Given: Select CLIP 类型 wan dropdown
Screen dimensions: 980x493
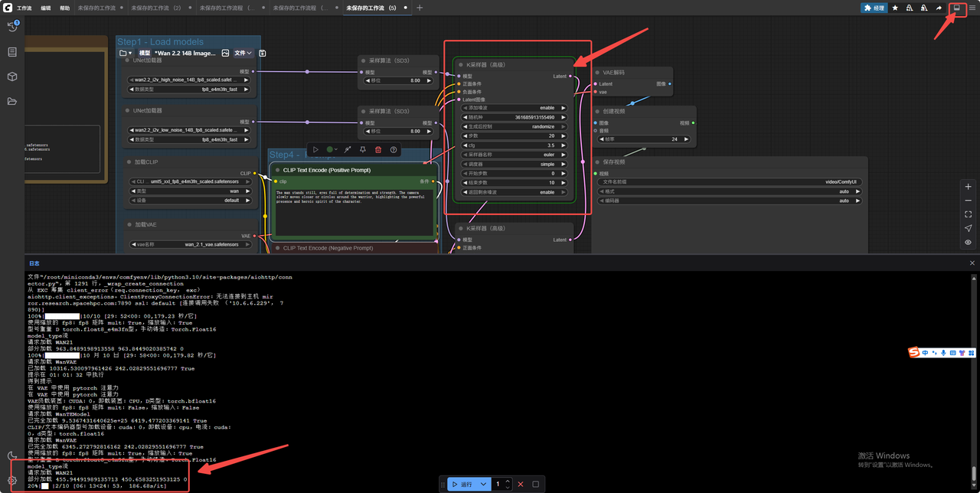Looking at the screenshot, I should click(x=190, y=191).
